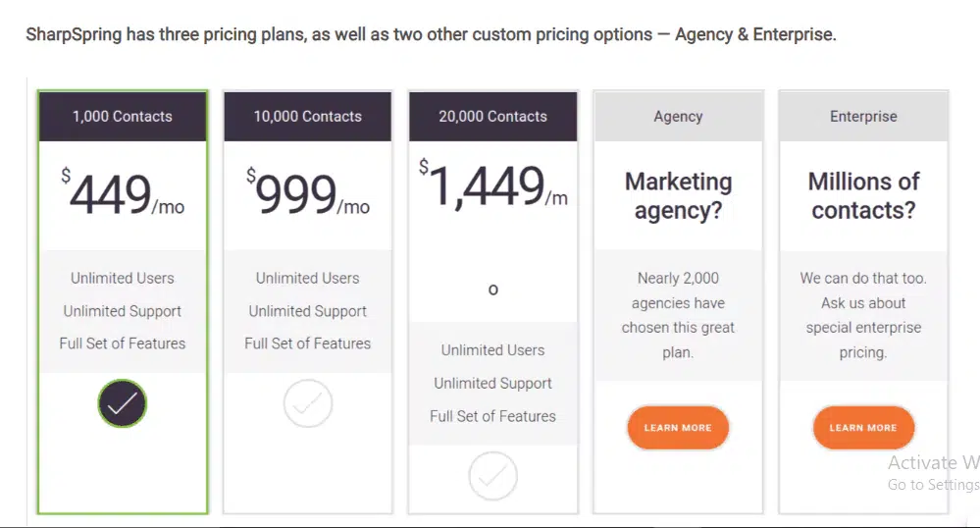The height and width of the screenshot is (528, 980).
Task: Pick the 20,000 Contacts plan checkmark circle
Action: click(x=492, y=476)
